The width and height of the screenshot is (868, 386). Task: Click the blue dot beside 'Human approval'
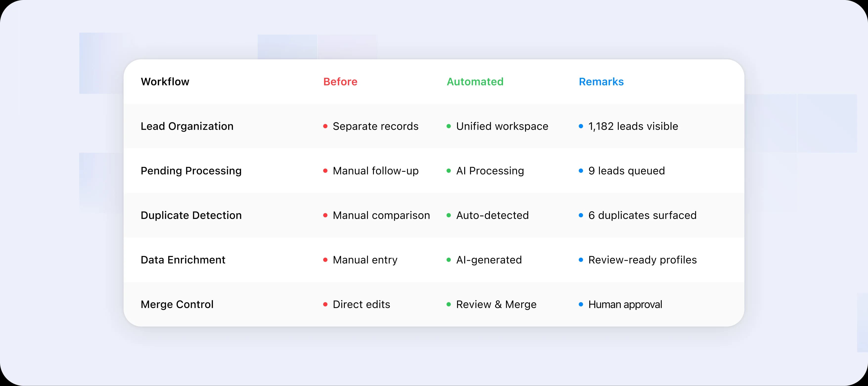tap(581, 304)
